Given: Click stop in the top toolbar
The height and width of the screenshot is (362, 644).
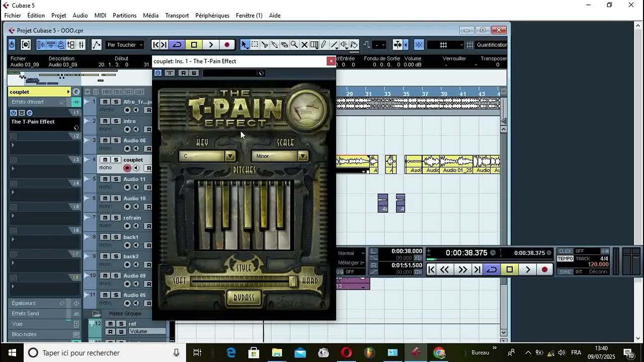Looking at the screenshot, I should 194,45.
